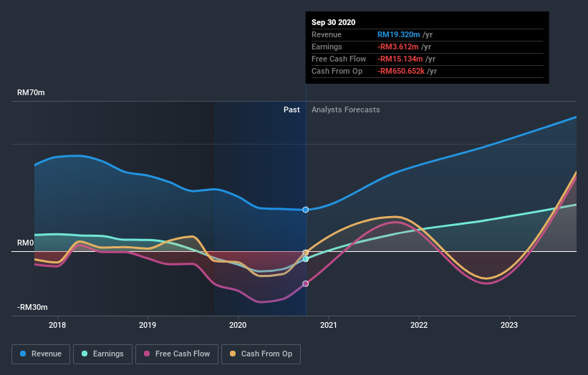Click the -RM650.652k cash from op value
Screen dimensions: 588x375
tap(401, 71)
